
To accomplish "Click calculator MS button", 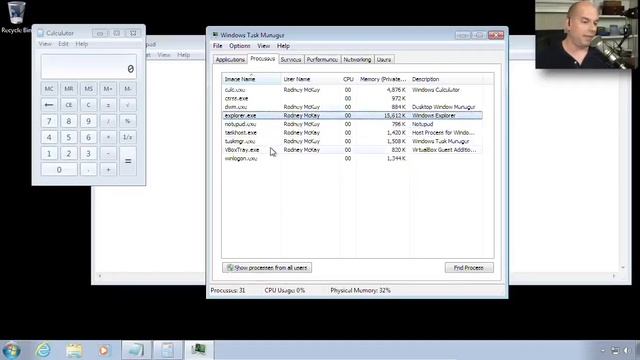I will pos(89,89).
